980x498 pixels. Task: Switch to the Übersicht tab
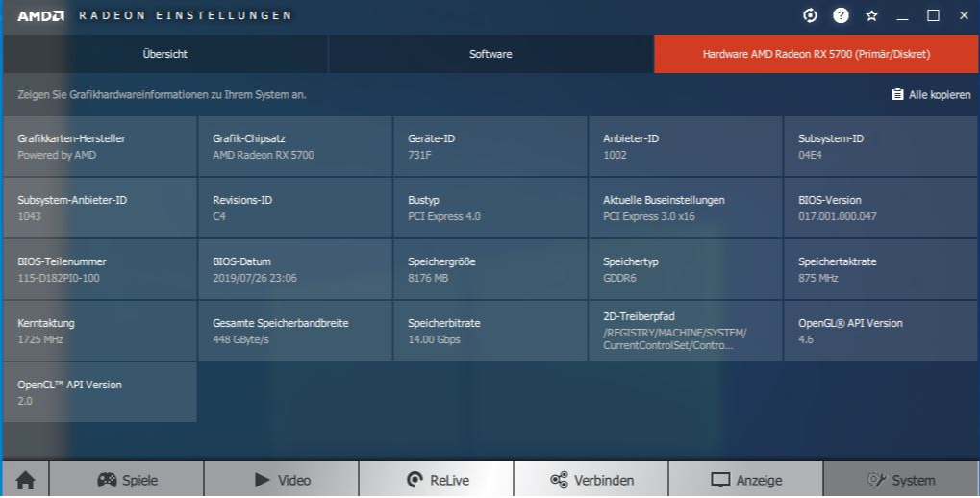165,54
